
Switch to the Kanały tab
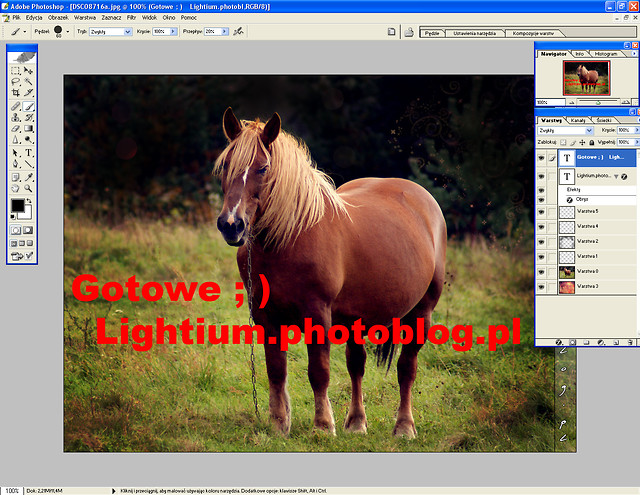[578, 120]
